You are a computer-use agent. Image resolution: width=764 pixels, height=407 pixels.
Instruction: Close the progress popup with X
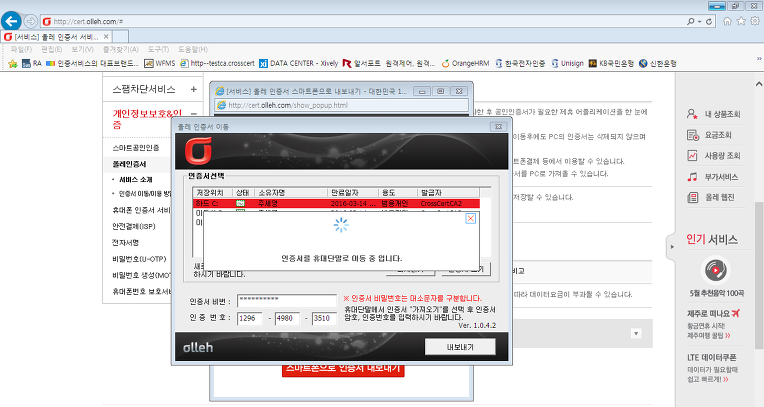point(471,218)
